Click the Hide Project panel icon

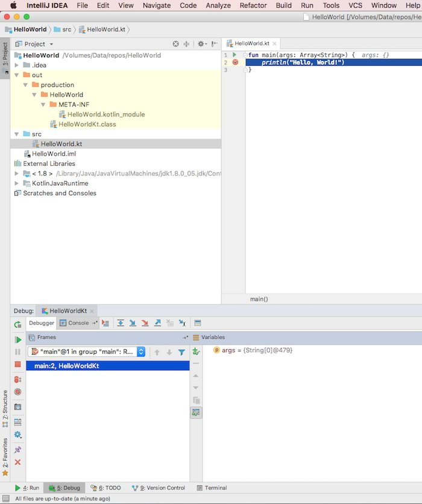[x=215, y=44]
